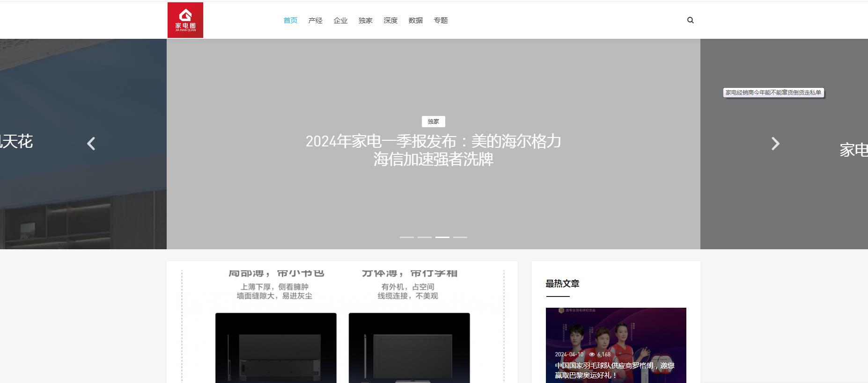Select the second carousel indicator dash
This screenshot has width=868, height=383.
point(424,237)
